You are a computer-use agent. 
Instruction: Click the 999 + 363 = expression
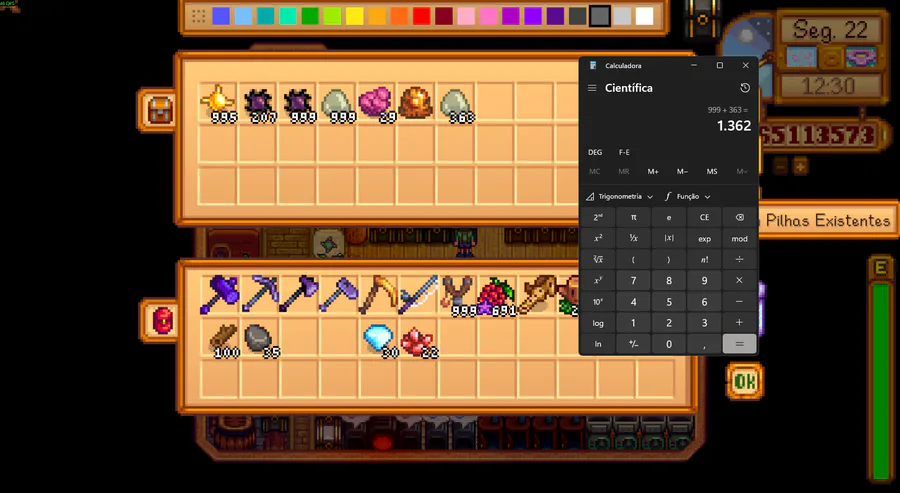click(728, 110)
